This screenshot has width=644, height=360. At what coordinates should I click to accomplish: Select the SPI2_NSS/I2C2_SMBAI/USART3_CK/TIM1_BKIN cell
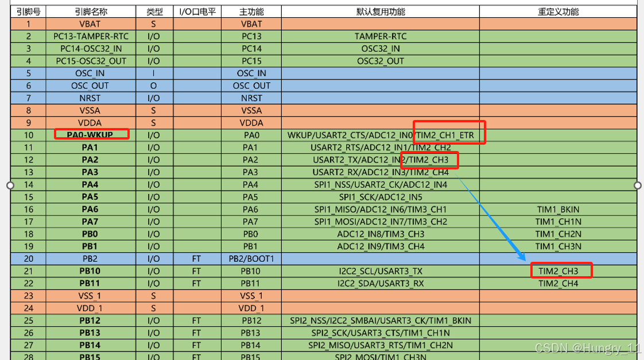381,320
